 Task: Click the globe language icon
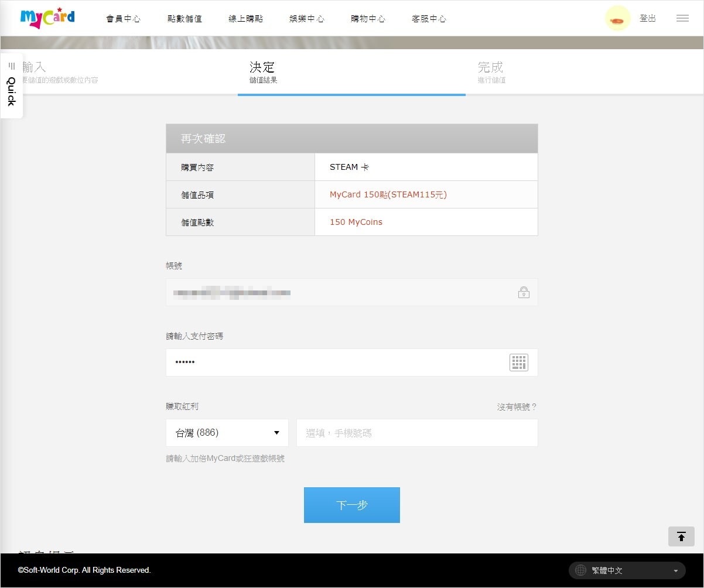pos(580,570)
